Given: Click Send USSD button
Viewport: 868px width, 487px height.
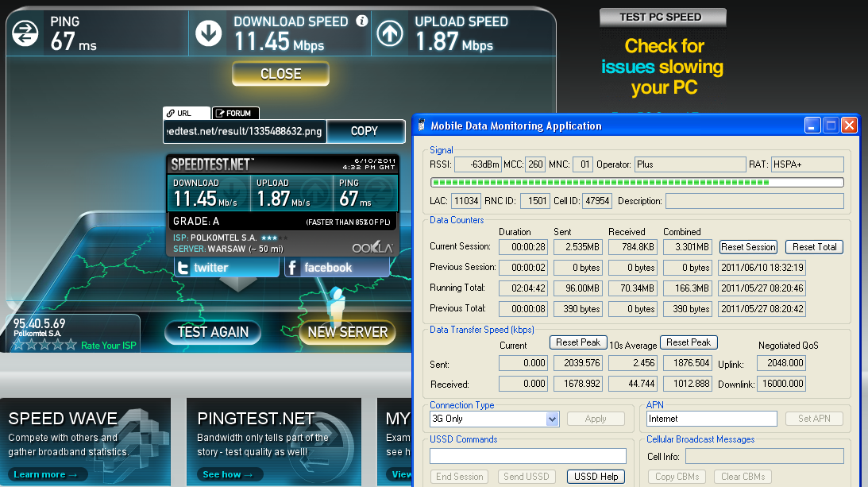Looking at the screenshot, I should point(526,477).
